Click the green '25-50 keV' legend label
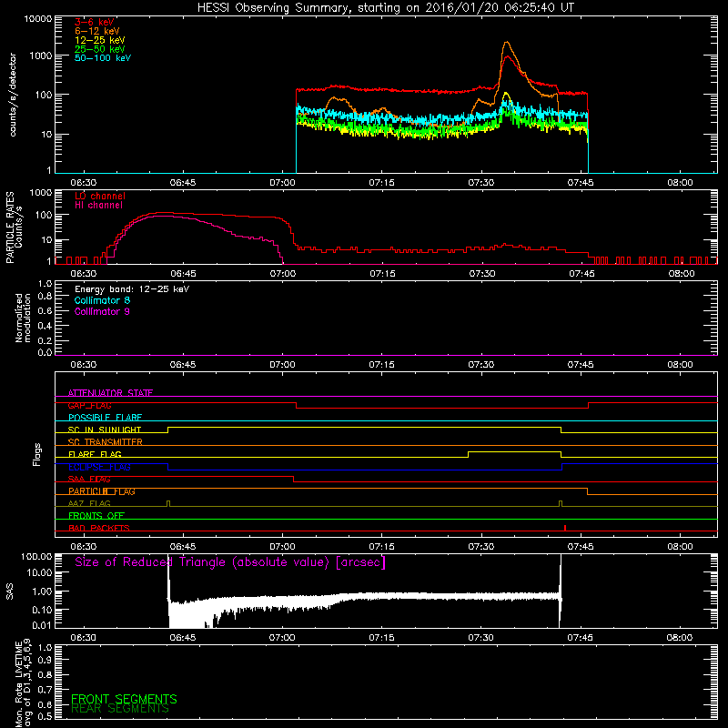Screen dimensions: 728x728 (100, 49)
